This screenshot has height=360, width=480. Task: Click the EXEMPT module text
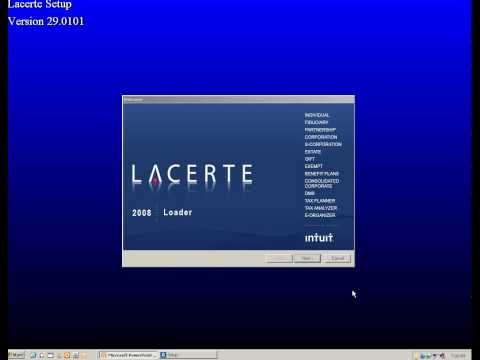pyautogui.click(x=313, y=166)
